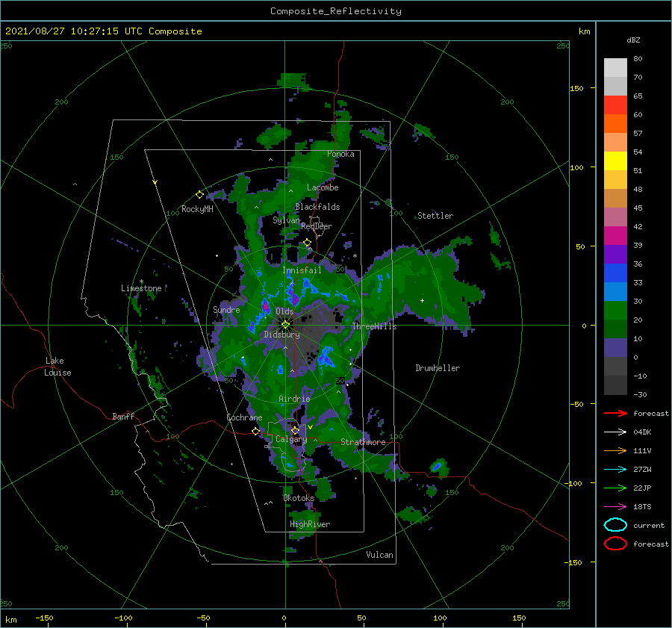672x628 pixels.
Task: Click the Stettler label
Action: (x=435, y=216)
